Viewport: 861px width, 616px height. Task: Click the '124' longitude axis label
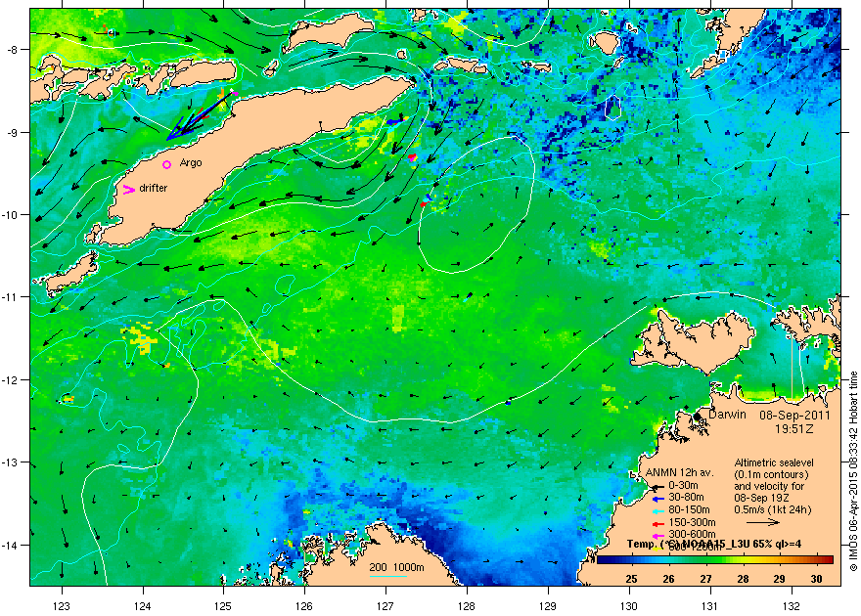[x=143, y=606]
